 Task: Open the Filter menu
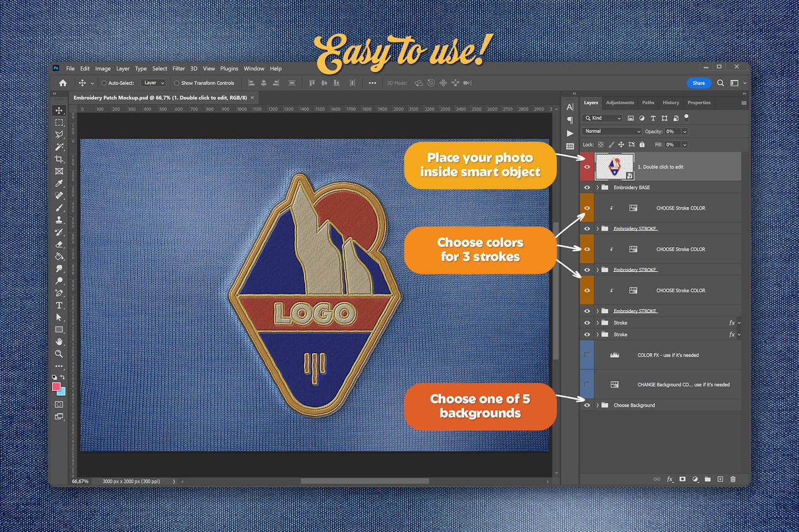point(178,69)
